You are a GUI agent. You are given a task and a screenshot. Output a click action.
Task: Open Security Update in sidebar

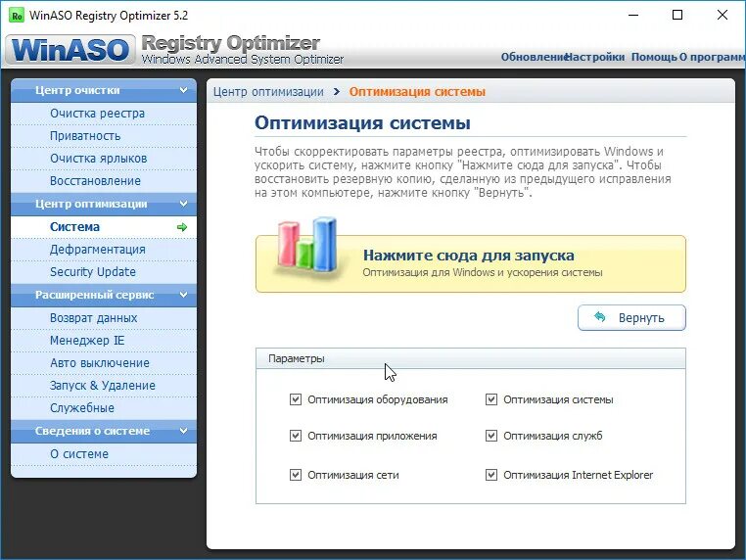pos(104,271)
